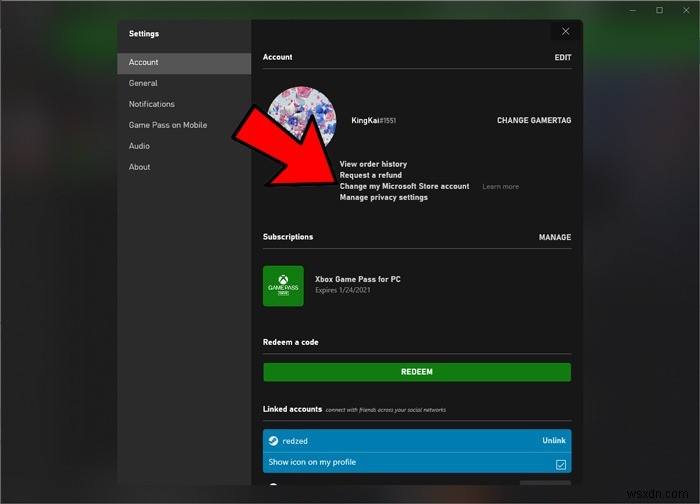This screenshot has height=504, width=700.
Task: Click the KingKai#1551 gamertag text
Action: (x=373, y=121)
